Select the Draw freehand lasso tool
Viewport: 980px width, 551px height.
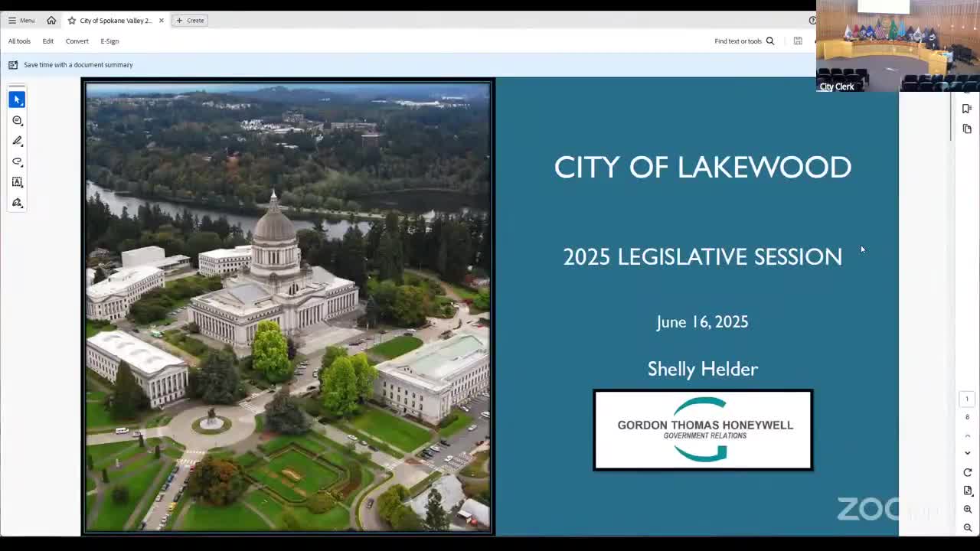(17, 161)
